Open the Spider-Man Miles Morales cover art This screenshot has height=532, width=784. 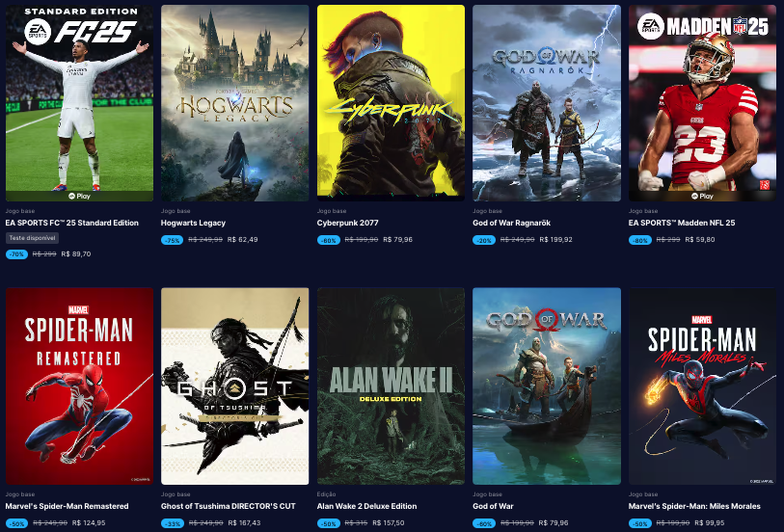[702, 386]
